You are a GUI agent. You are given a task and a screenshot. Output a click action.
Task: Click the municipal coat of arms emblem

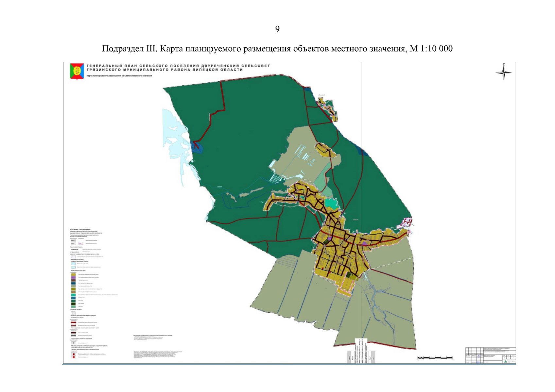point(77,71)
